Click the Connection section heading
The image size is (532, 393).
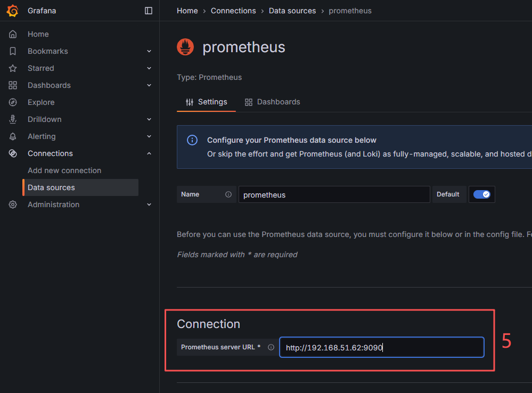208,324
